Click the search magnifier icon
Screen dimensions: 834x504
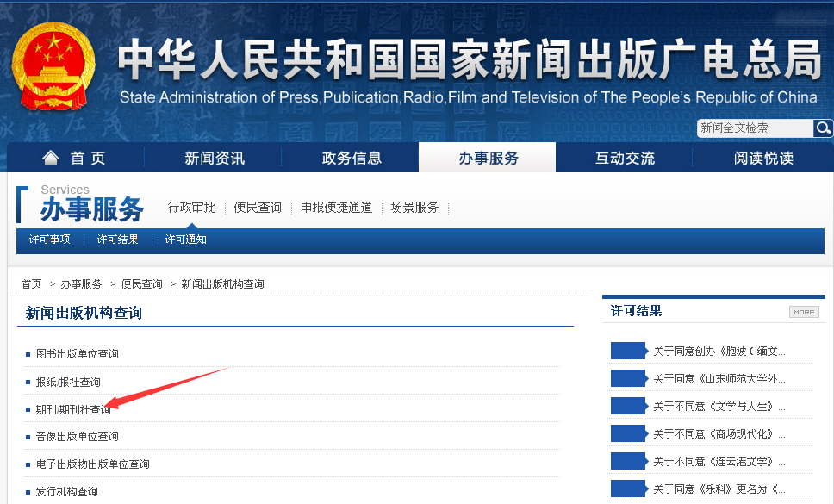pos(822,128)
